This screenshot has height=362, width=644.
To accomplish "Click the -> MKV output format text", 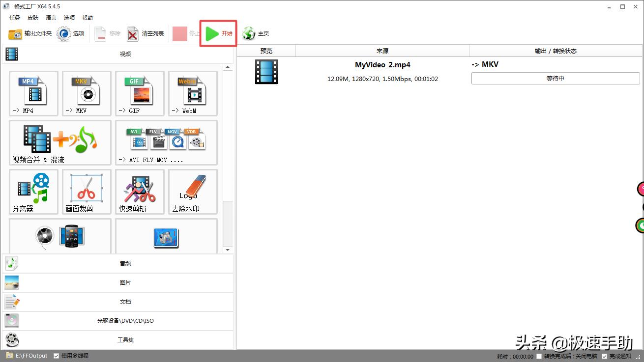I will click(x=485, y=64).
